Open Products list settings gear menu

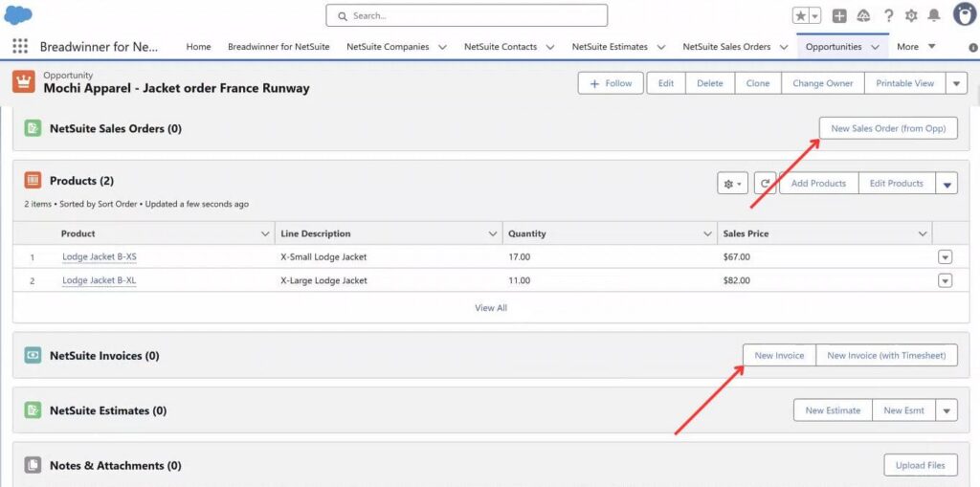click(x=732, y=184)
